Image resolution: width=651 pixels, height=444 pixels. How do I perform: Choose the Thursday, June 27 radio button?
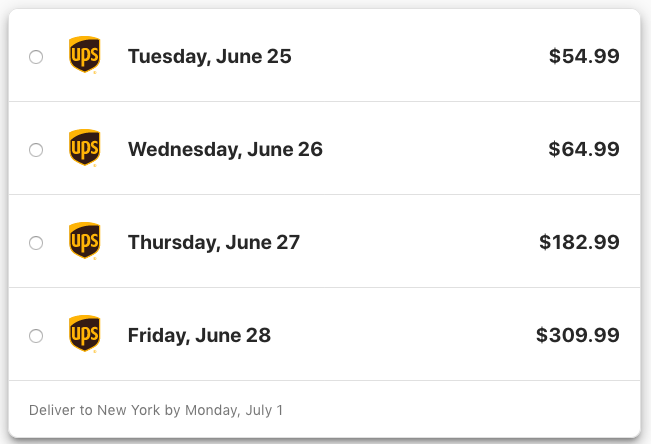click(x=36, y=243)
